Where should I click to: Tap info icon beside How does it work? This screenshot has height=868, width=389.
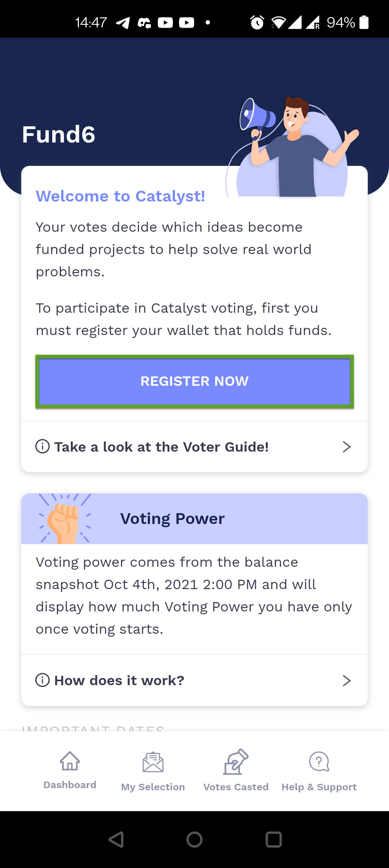[43, 680]
